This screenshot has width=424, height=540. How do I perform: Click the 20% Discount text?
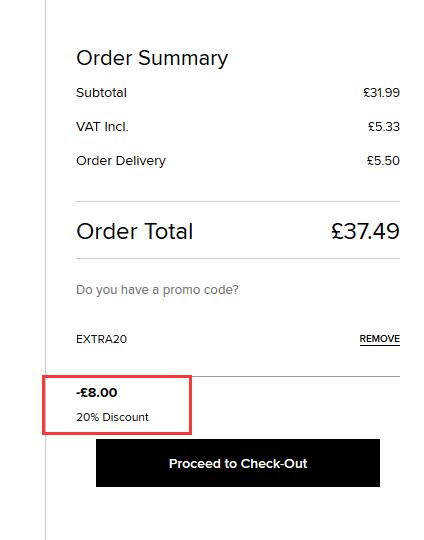pyautogui.click(x=112, y=417)
